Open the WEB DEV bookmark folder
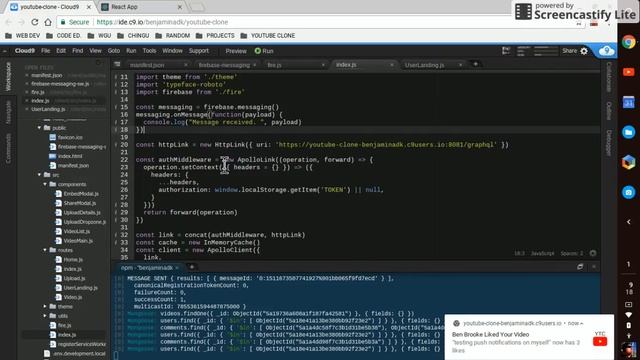The image size is (640, 360). (22, 36)
